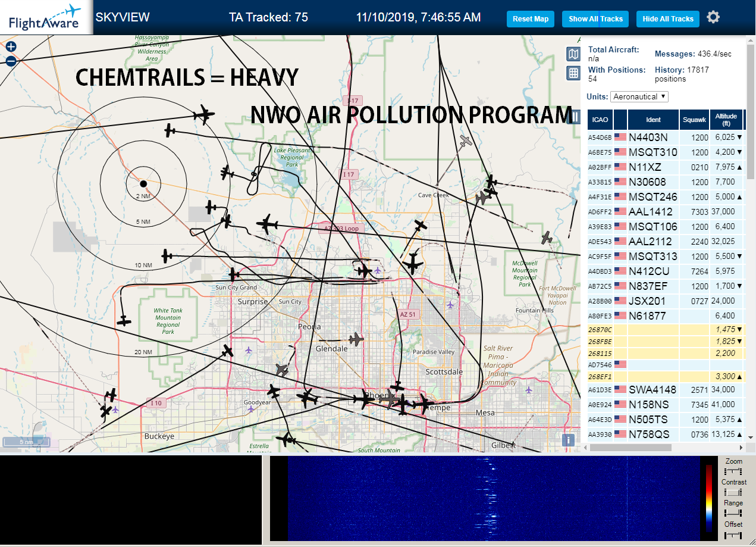756x547 pixels.
Task: Select aircraft row N158NS
Action: [666, 405]
